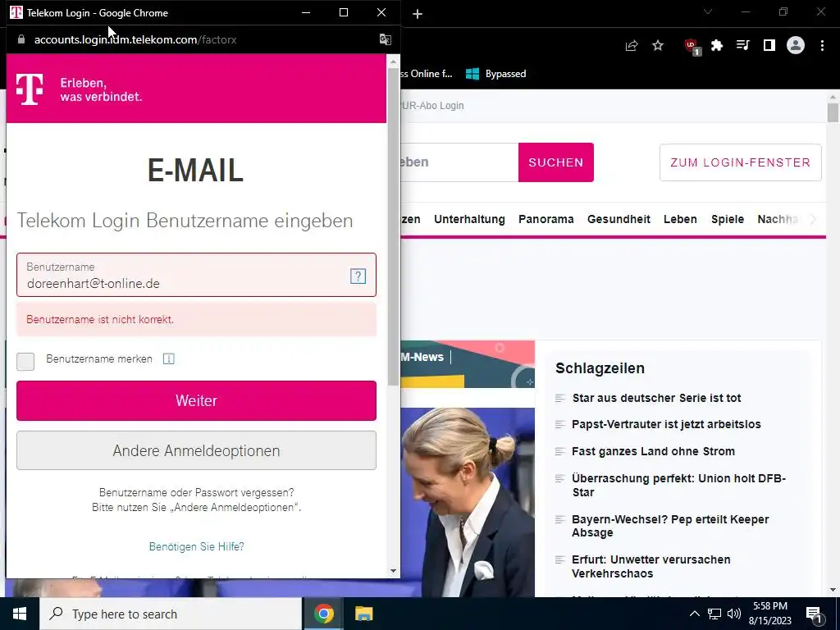
Task: Check the Benutzername merken checkbox
Action: 25,361
